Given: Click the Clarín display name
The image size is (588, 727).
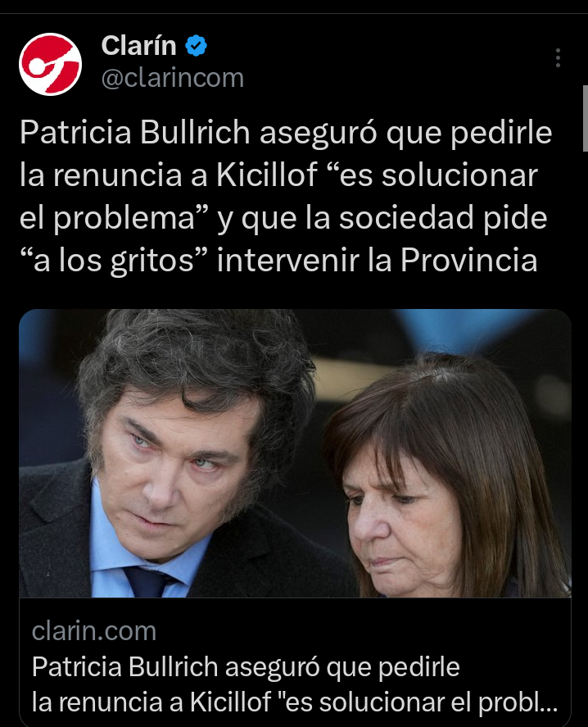Looking at the screenshot, I should click(138, 45).
